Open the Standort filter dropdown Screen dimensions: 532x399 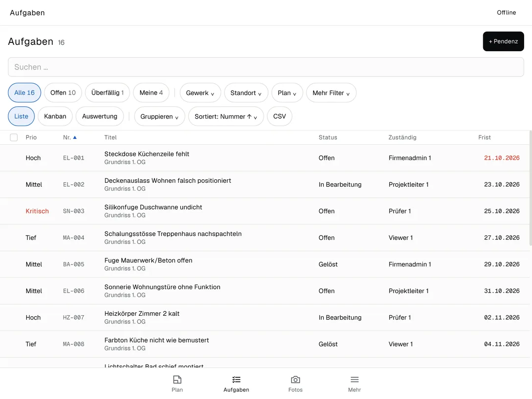click(246, 93)
